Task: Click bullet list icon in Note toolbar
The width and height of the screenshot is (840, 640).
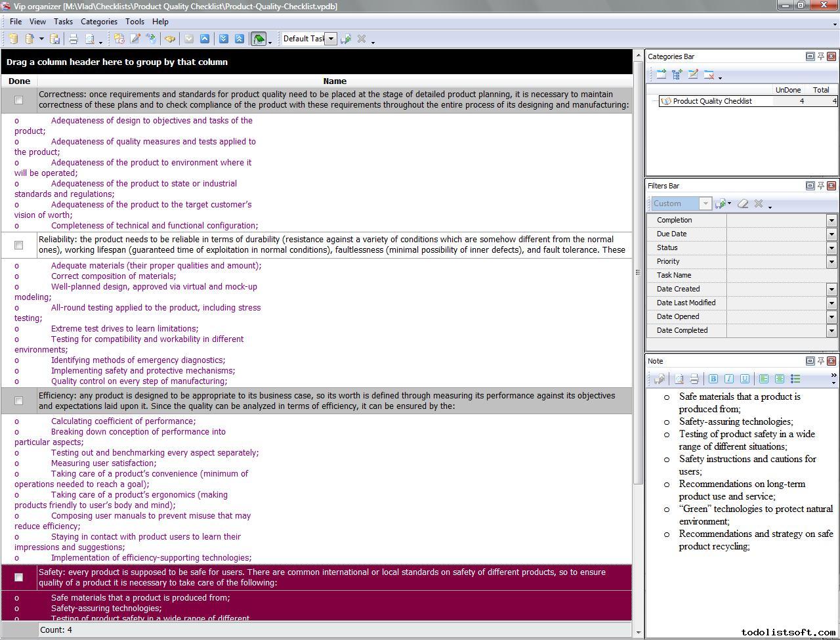Action: [795, 379]
